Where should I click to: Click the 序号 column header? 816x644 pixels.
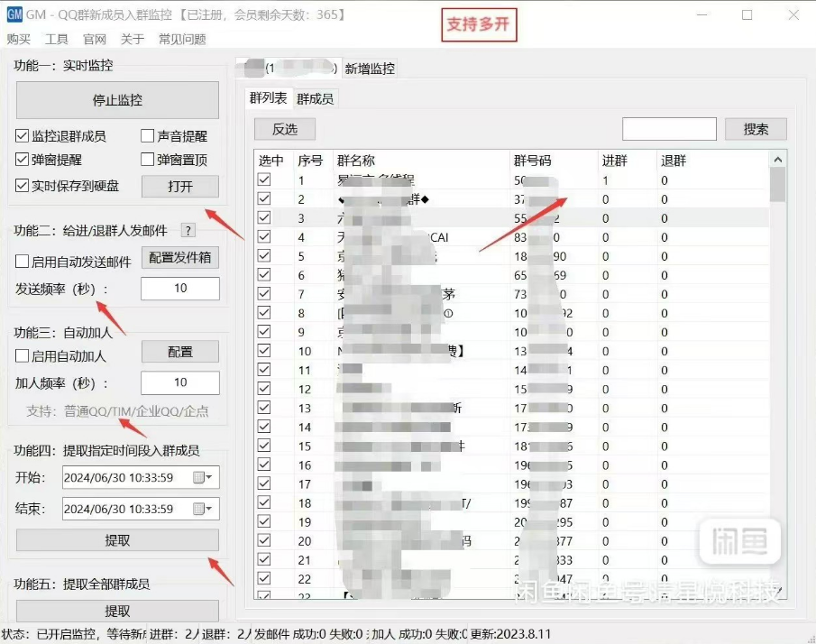coord(311,161)
